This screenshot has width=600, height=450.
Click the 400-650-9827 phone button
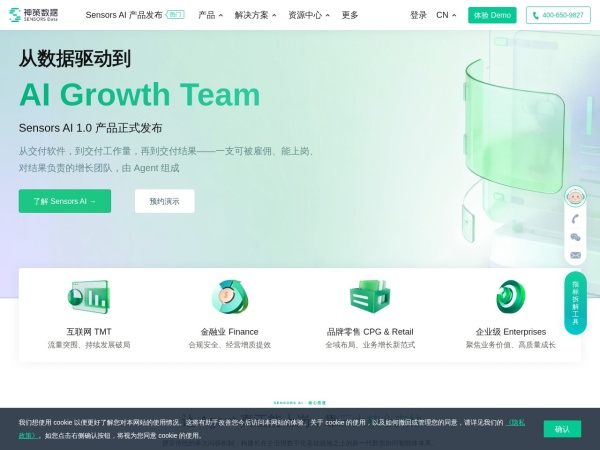(558, 15)
